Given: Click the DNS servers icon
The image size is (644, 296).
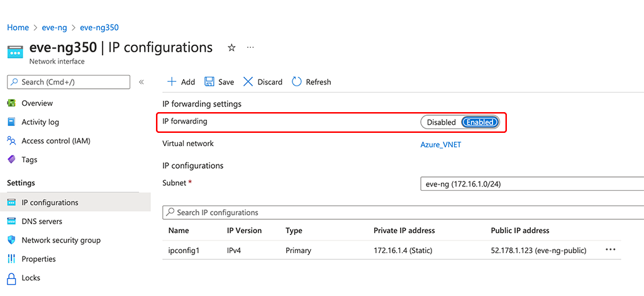Looking at the screenshot, I should [x=11, y=221].
